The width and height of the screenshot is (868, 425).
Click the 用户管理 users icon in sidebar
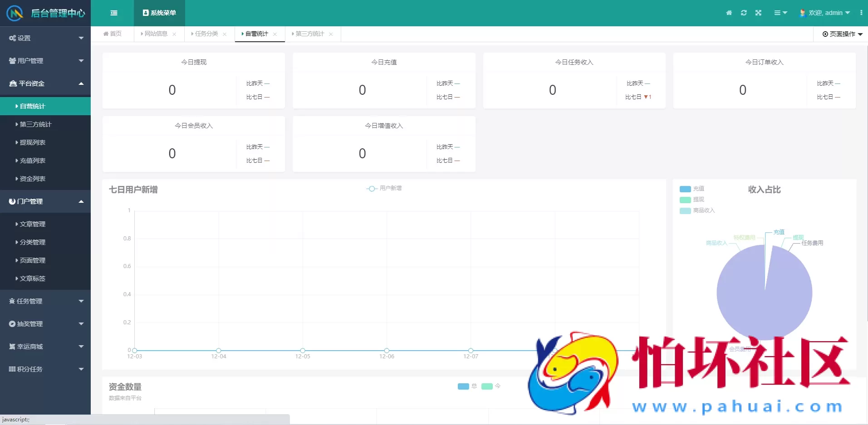point(11,60)
